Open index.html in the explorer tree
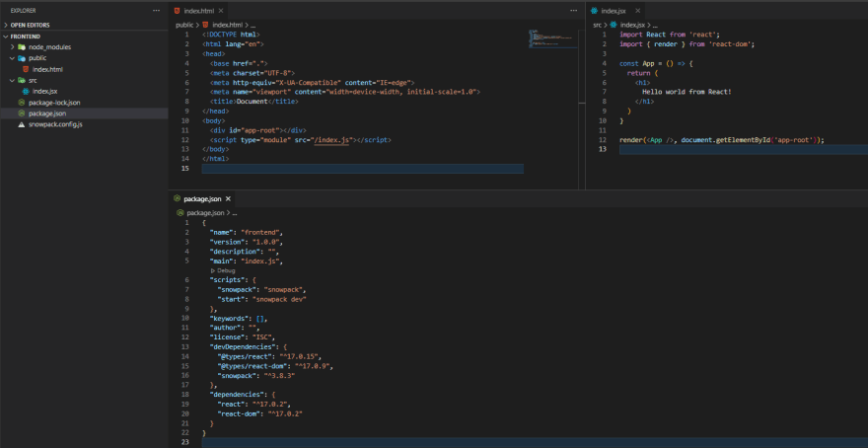 pos(47,69)
